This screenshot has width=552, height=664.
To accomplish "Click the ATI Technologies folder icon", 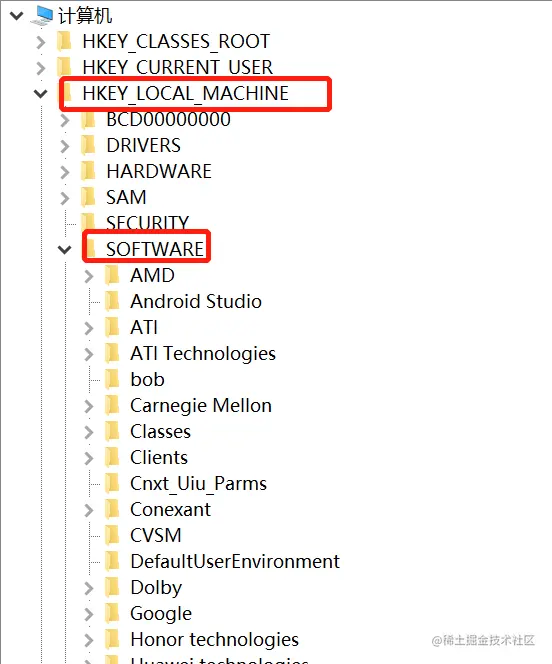I will coord(112,354).
